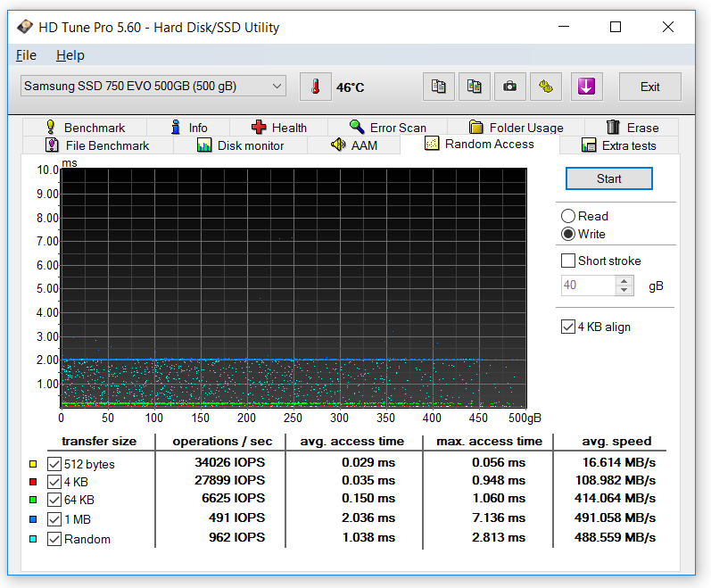
Task: Click the purple download arrow icon
Action: (586, 87)
